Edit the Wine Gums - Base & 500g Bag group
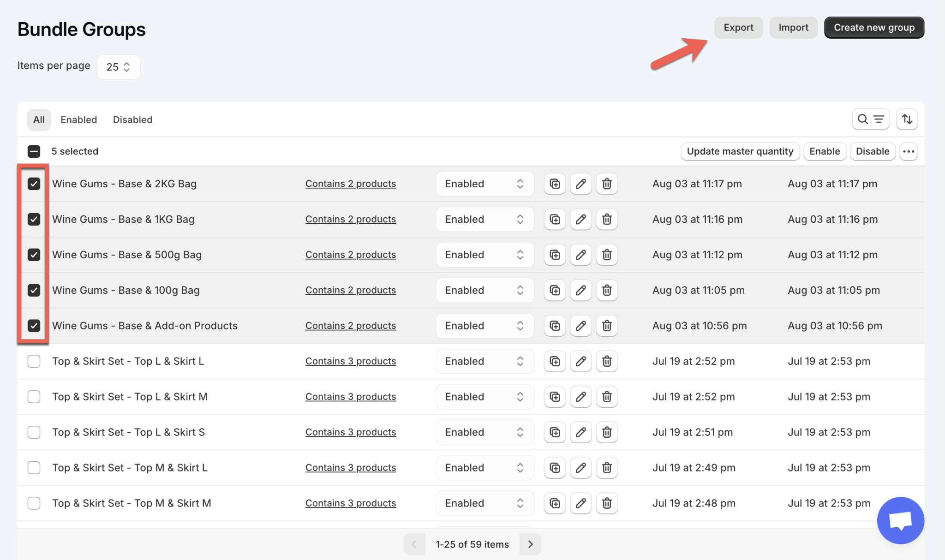945x560 pixels. pyautogui.click(x=580, y=255)
